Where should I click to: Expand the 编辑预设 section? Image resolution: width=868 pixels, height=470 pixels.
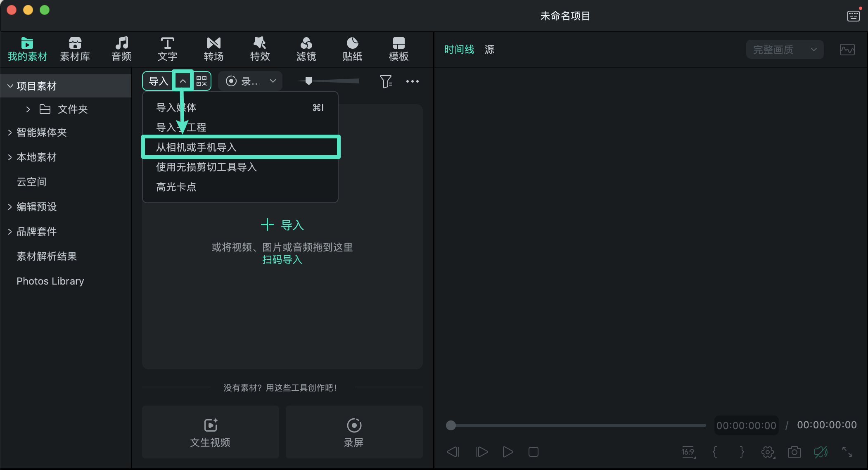(x=10, y=207)
